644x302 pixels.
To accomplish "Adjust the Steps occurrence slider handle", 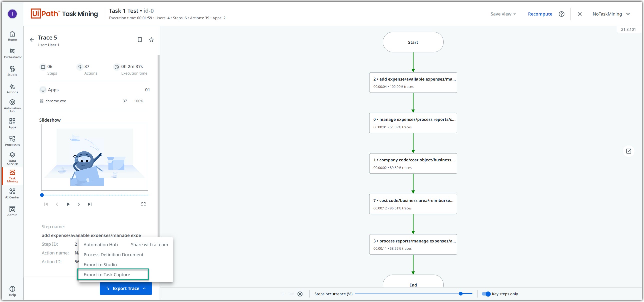I will [461, 294].
